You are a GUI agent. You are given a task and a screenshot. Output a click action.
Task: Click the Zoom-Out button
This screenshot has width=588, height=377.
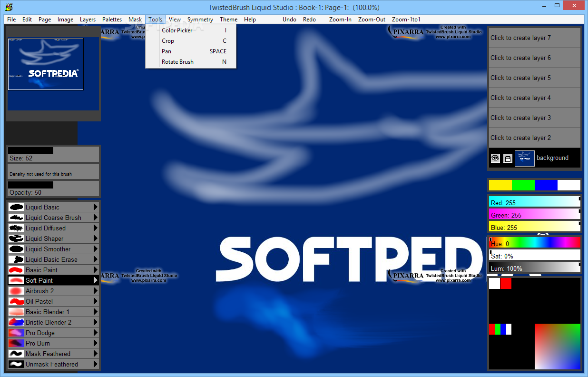click(372, 20)
